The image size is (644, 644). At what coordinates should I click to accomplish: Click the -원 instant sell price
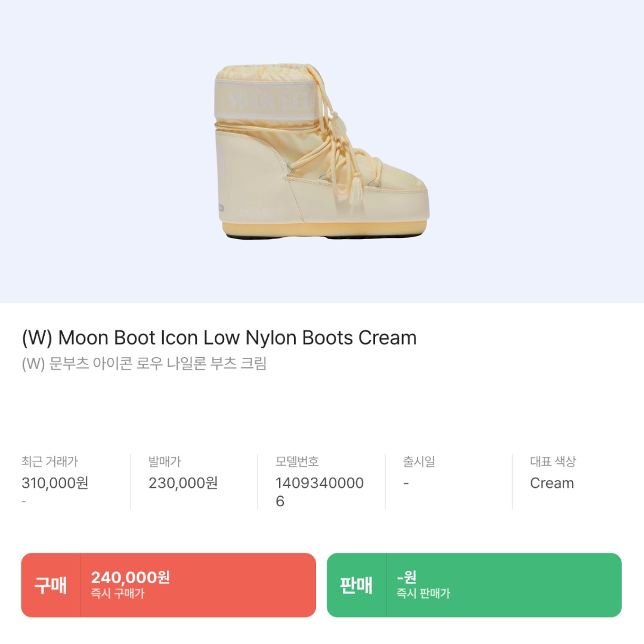pos(407,577)
